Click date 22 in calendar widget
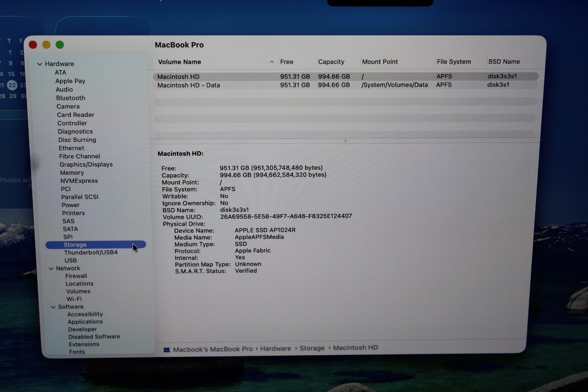This screenshot has width=588, height=392. click(x=12, y=85)
